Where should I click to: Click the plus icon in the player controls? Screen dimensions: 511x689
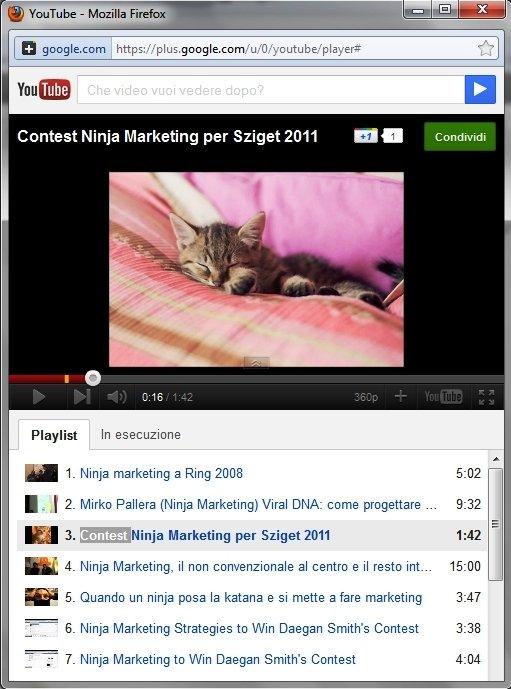(400, 396)
